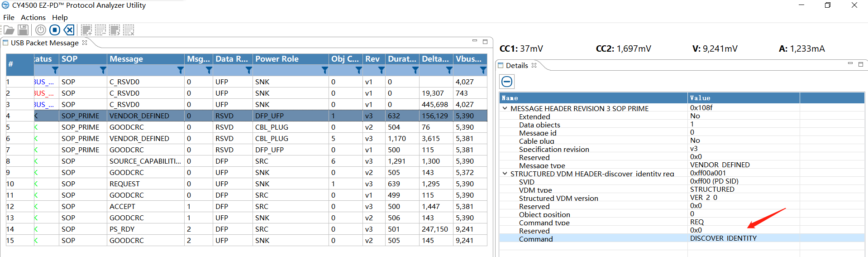Screen dimensions: 868x257
Task: Click the SOP column header
Action: coord(83,59)
